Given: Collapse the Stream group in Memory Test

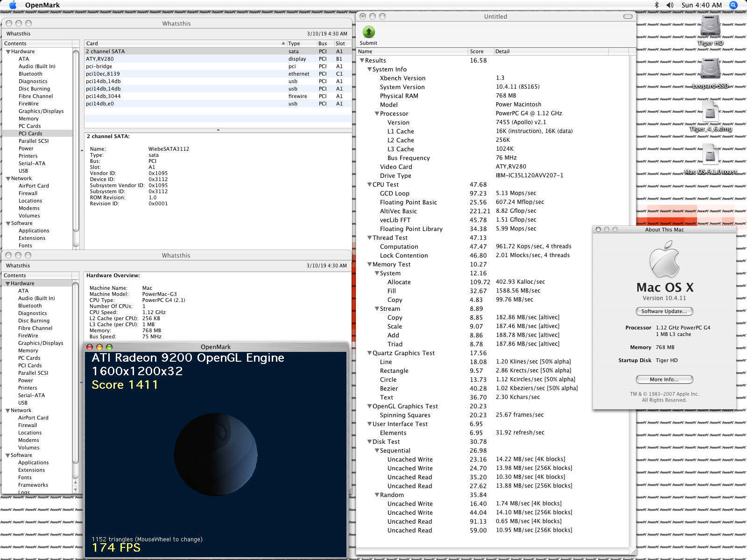Looking at the screenshot, I should click(377, 309).
